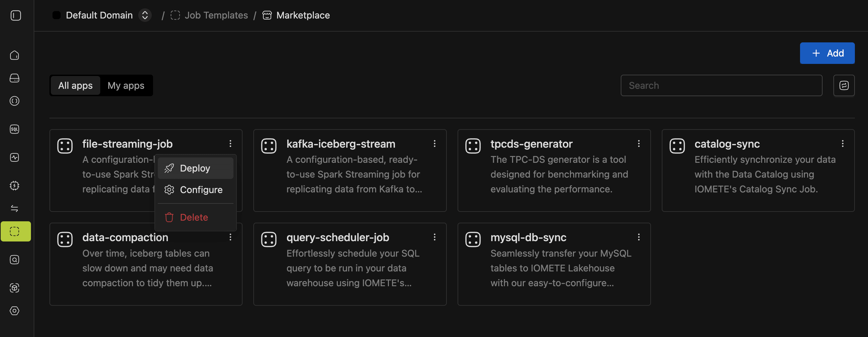This screenshot has height=337, width=868.
Task: Click the data-compaction description text
Action: coord(148,268)
